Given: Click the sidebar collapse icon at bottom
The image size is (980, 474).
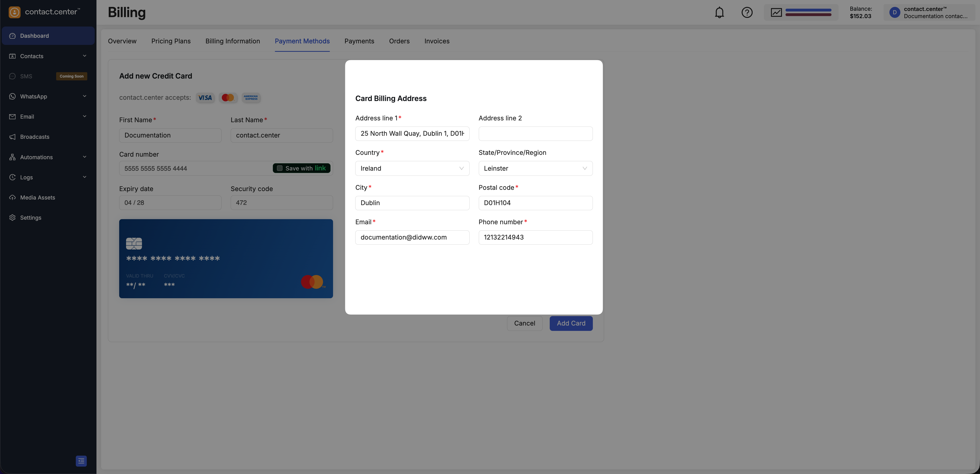Looking at the screenshot, I should point(81,461).
